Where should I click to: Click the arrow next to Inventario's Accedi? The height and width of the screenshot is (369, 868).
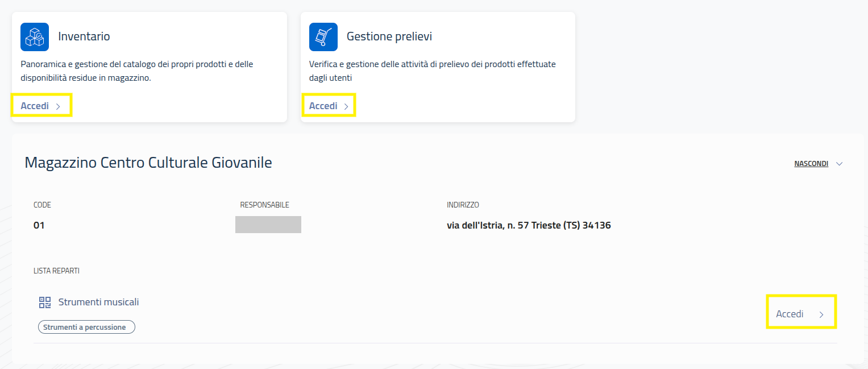[x=58, y=106]
